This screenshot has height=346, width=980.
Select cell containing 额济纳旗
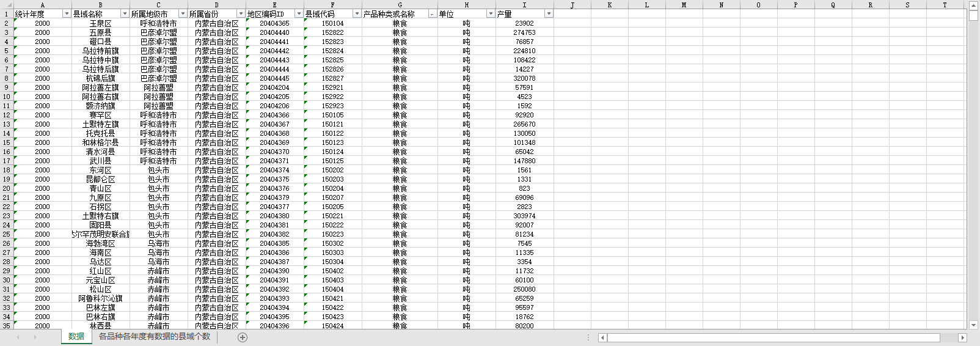tap(100, 106)
